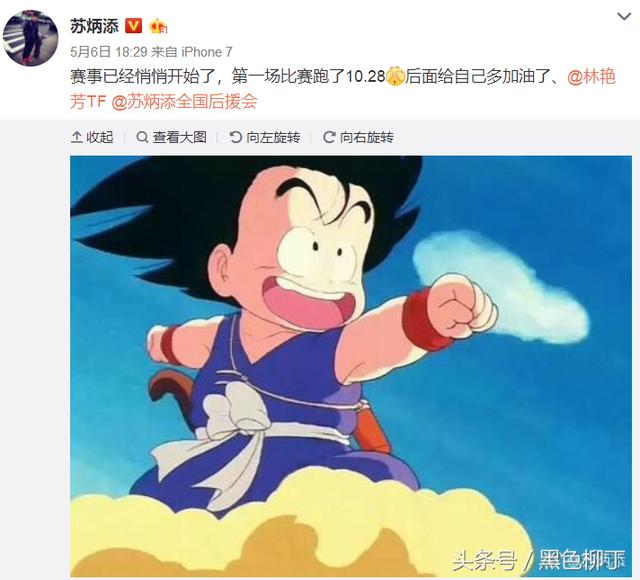
Task: Click the emoji after 10.28
Action: 395,76
